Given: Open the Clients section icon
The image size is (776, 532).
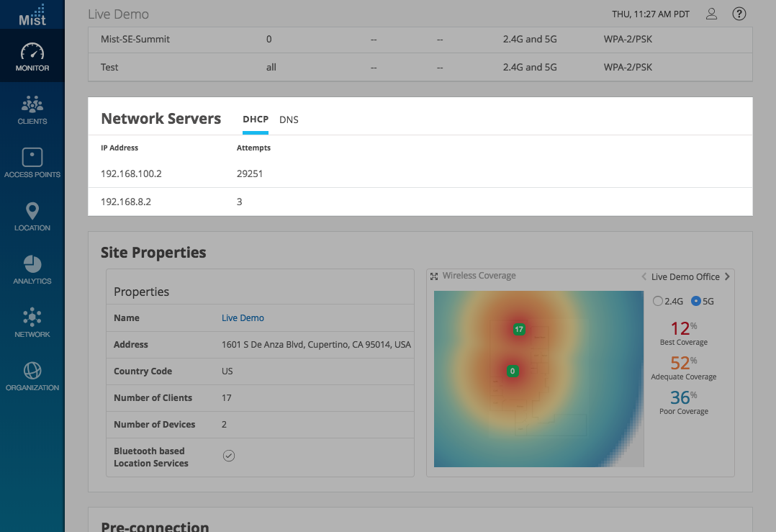Looking at the screenshot, I should tap(32, 105).
